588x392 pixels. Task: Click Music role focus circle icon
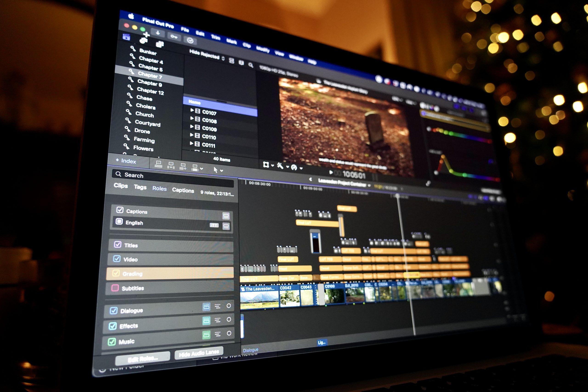coord(229,333)
